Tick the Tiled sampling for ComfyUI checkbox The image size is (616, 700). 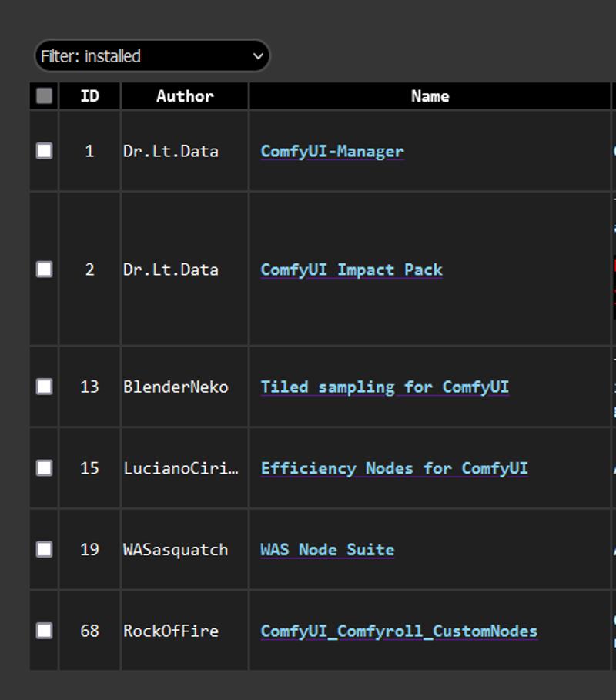[x=44, y=387]
